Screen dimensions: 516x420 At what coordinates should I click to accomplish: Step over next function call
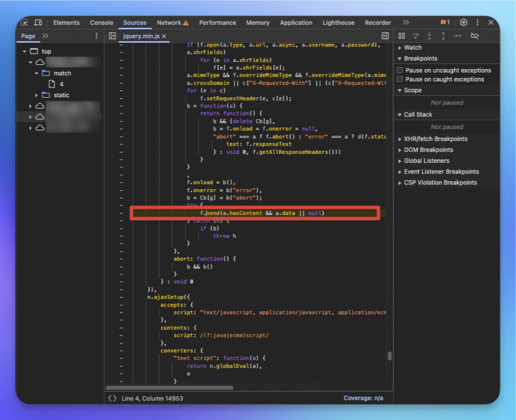pos(416,36)
